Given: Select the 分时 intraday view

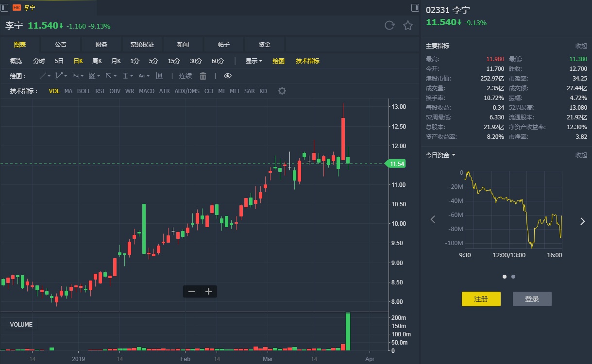Looking at the screenshot, I should pos(39,61).
